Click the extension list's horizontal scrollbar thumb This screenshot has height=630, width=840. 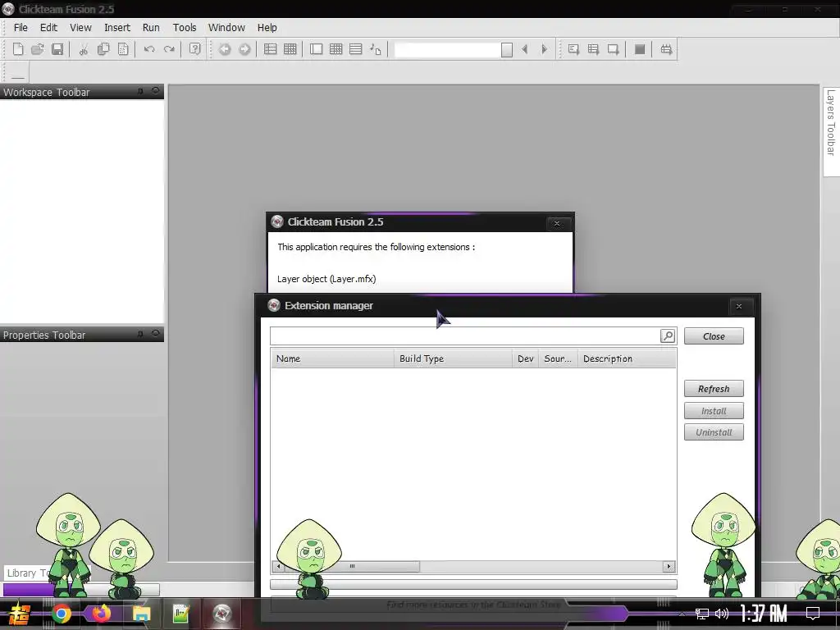(352, 566)
